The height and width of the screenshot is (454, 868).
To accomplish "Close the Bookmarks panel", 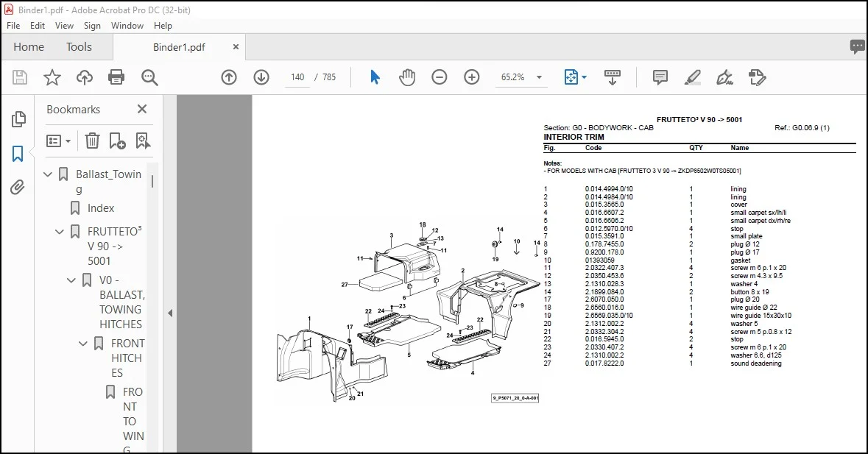I will (142, 109).
